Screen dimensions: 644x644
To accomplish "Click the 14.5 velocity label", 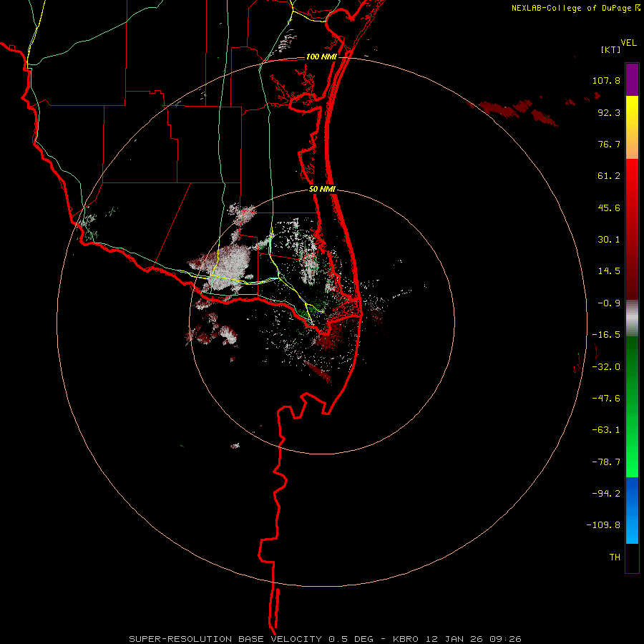I will (x=609, y=271).
